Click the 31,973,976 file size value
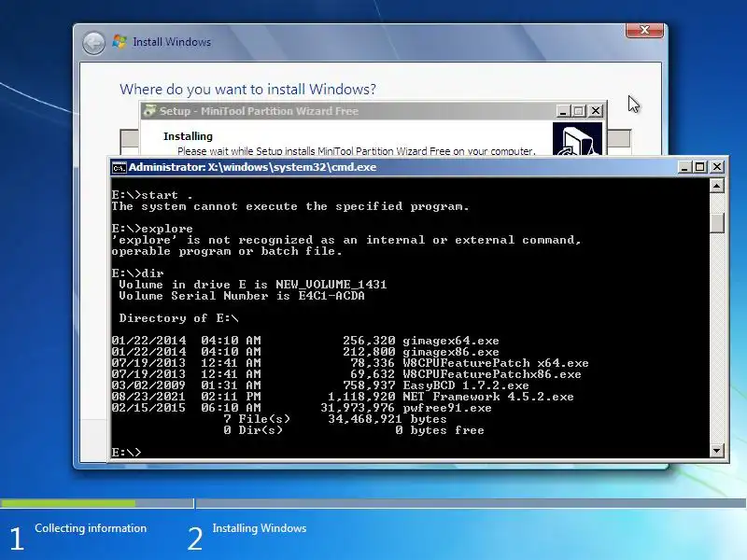 click(x=358, y=408)
